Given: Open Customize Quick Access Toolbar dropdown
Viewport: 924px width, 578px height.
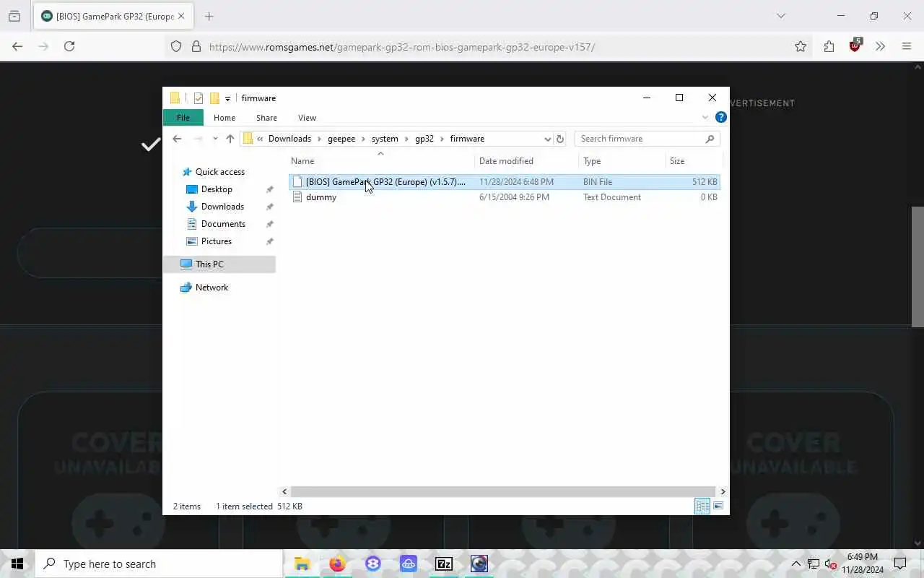Looking at the screenshot, I should 227,98.
